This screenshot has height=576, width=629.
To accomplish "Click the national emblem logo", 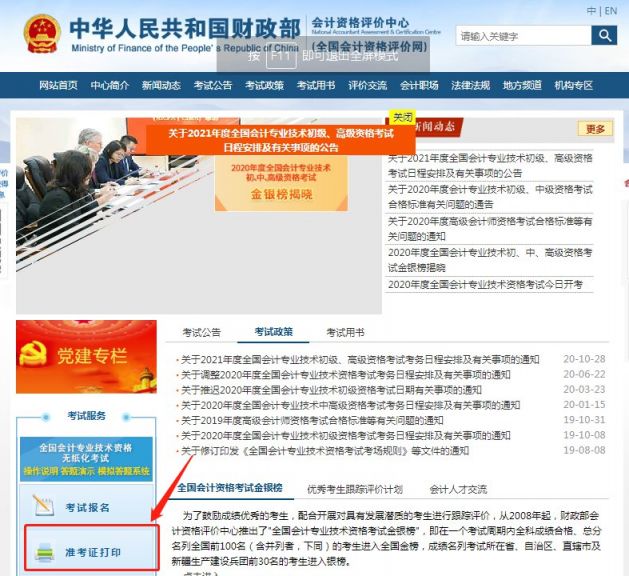I will point(42,34).
